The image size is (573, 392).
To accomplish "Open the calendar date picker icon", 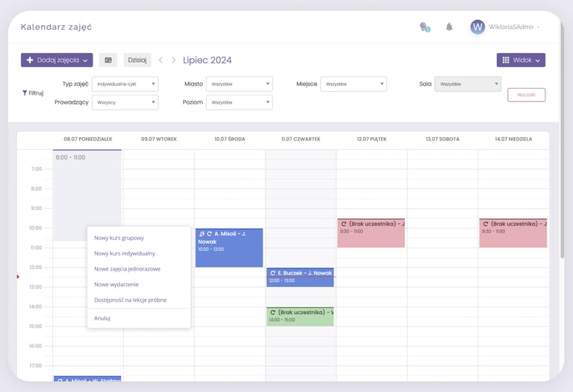I will click(x=108, y=60).
